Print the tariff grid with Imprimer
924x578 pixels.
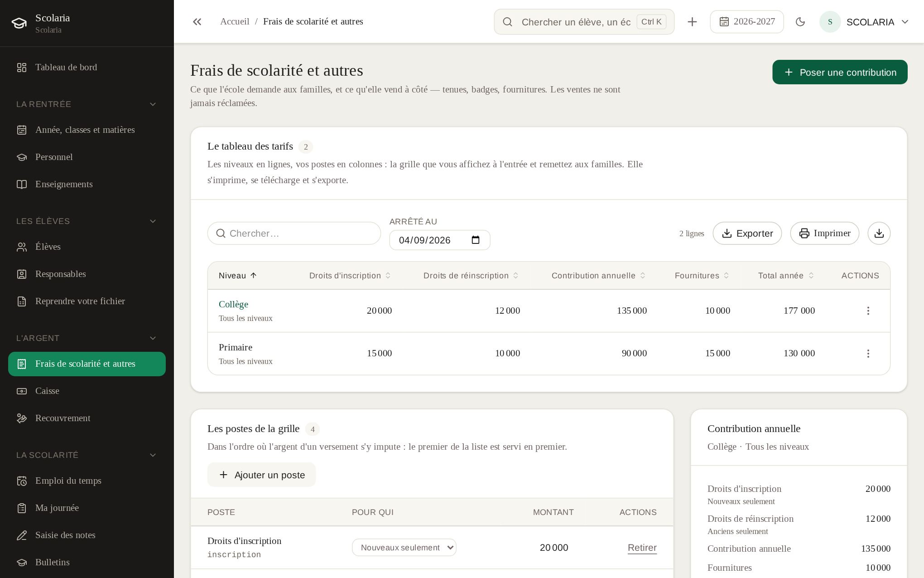[x=824, y=233]
